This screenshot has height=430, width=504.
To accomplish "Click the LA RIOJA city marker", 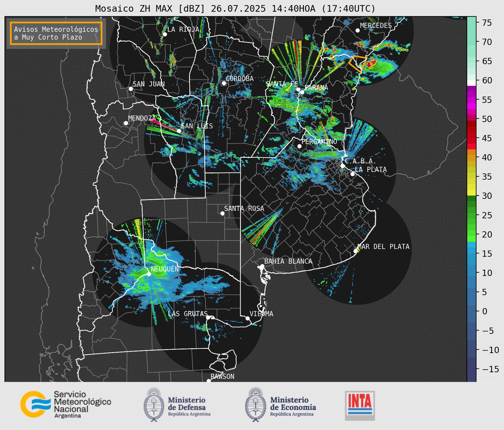I will (165, 34).
